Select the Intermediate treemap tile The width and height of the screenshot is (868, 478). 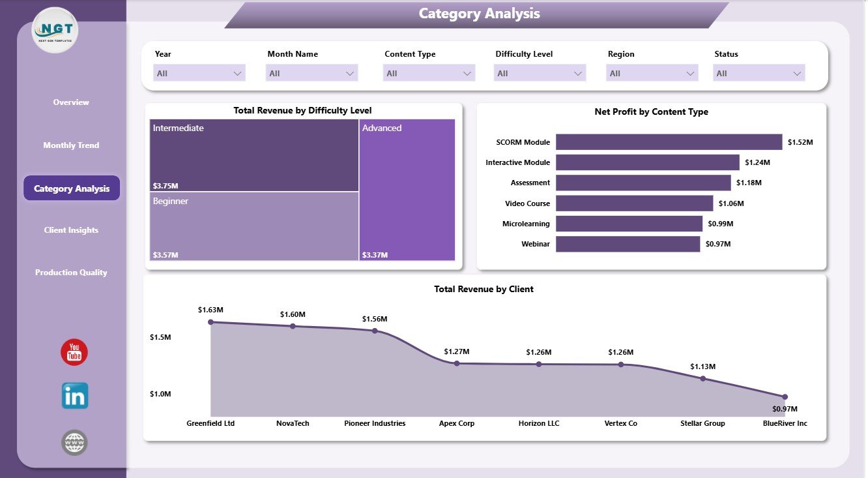click(254, 155)
